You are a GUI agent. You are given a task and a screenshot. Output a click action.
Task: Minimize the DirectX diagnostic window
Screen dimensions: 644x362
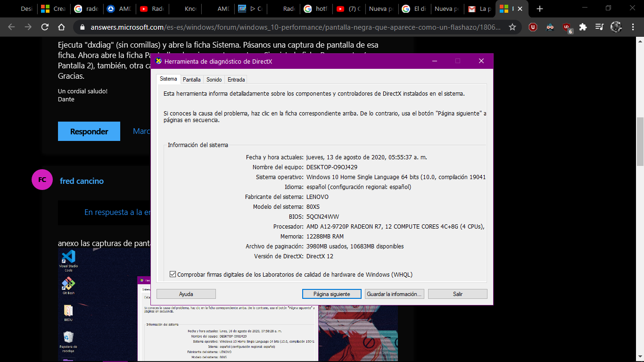pyautogui.click(x=435, y=61)
